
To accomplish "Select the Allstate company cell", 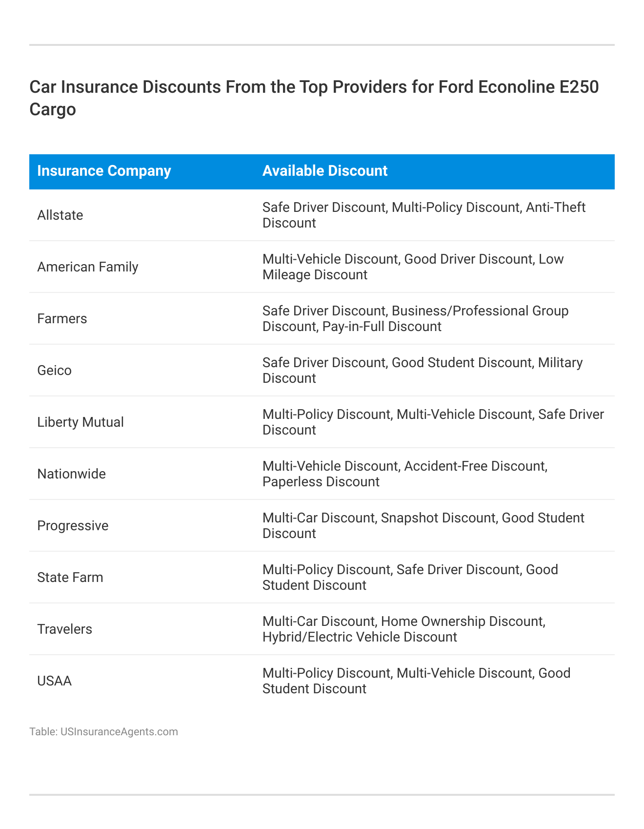I will 60,215.
